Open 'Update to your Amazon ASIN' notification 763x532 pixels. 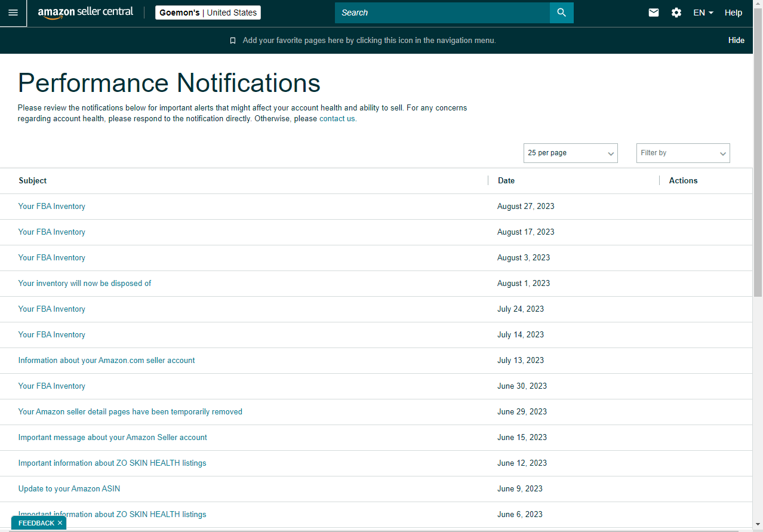(x=69, y=489)
